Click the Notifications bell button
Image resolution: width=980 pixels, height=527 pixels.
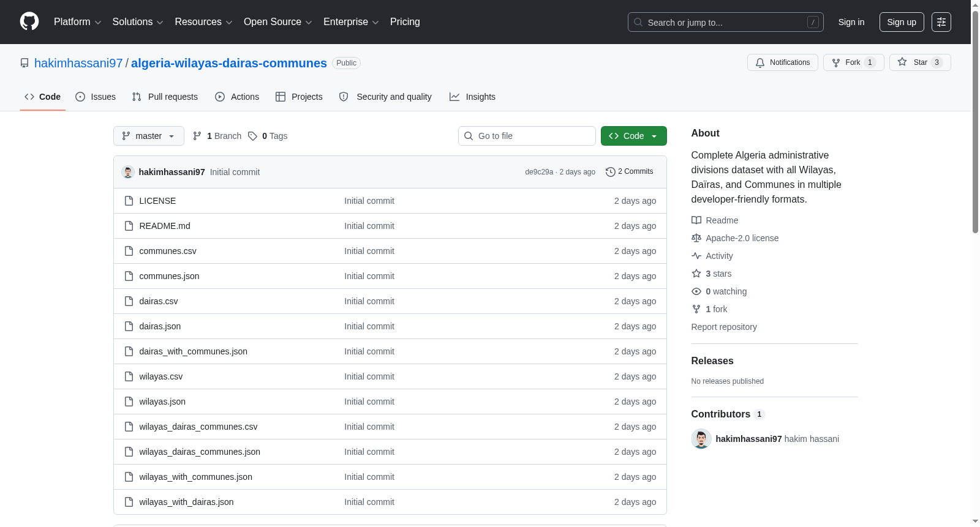coord(783,62)
